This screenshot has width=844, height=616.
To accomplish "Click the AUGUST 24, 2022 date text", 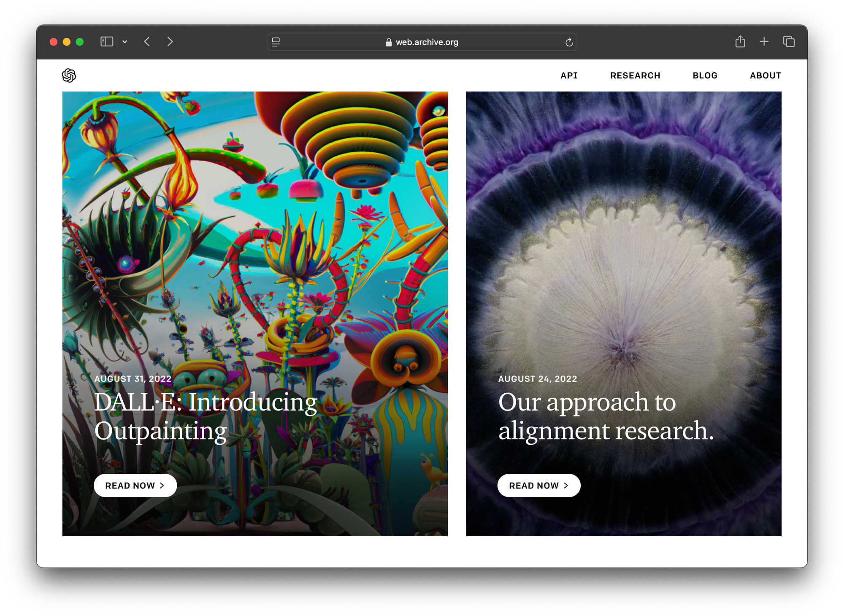I will [538, 379].
